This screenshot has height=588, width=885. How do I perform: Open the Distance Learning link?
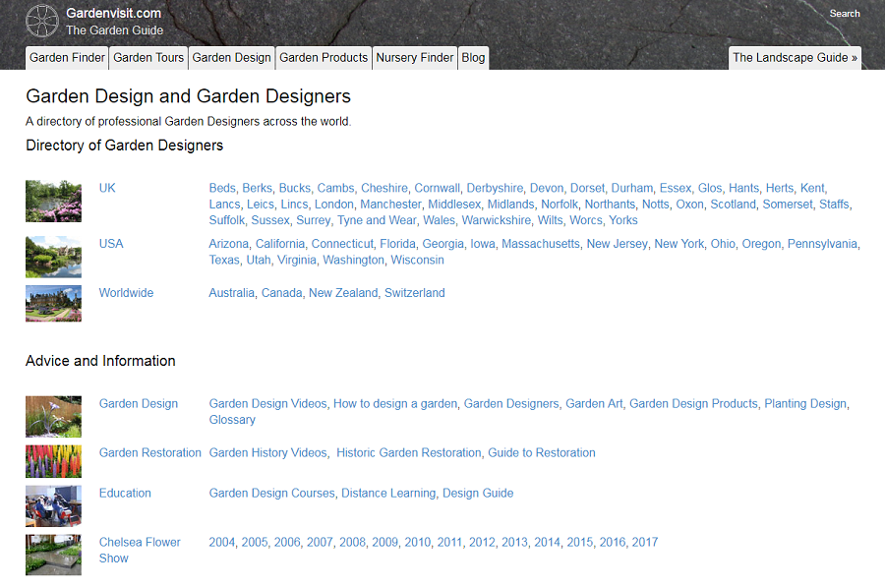point(388,494)
